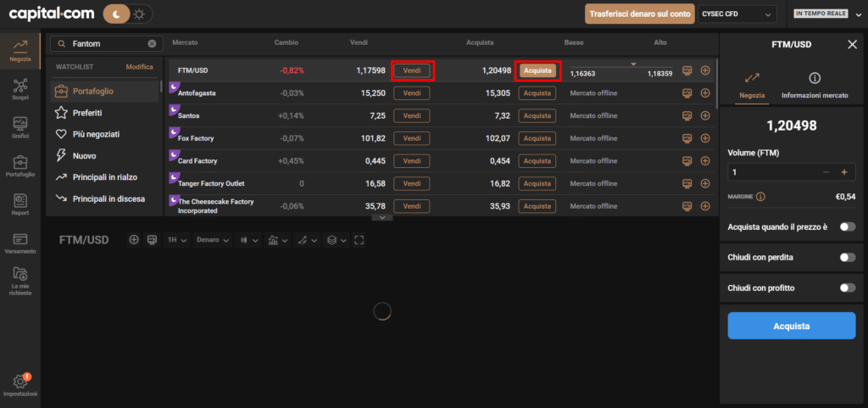Click Trasferisci denaro sul conto
This screenshot has height=408, width=868.
pos(639,14)
